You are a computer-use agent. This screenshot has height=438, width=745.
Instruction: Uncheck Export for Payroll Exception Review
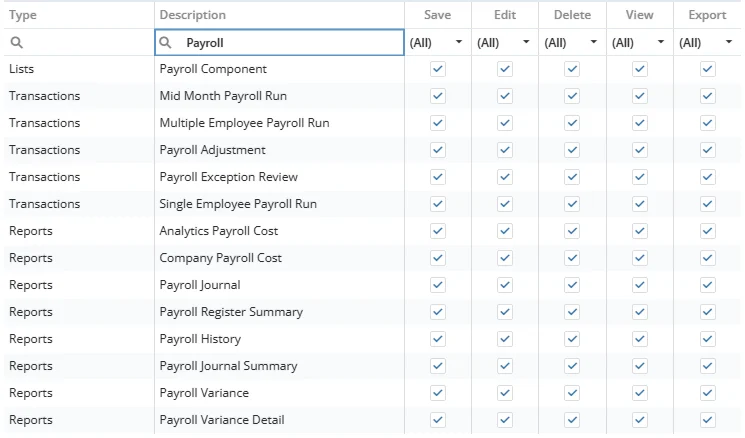707,177
